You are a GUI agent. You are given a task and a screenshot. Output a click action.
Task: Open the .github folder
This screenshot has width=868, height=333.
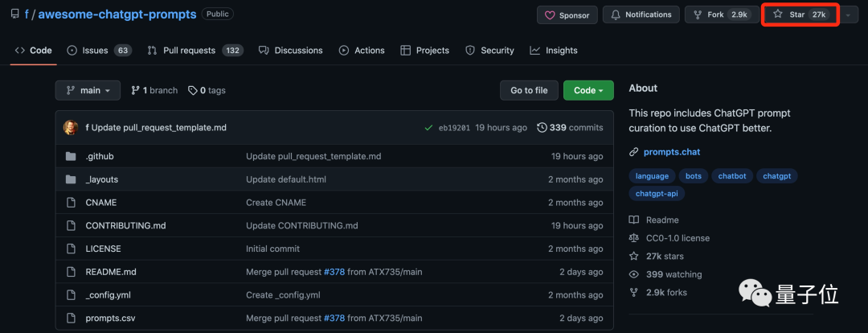(100, 156)
